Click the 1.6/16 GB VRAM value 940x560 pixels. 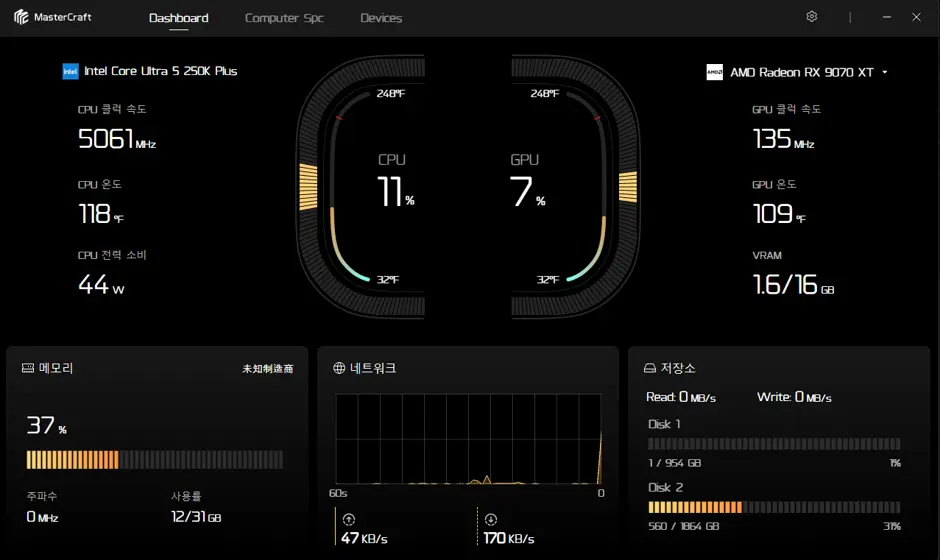[x=794, y=285]
